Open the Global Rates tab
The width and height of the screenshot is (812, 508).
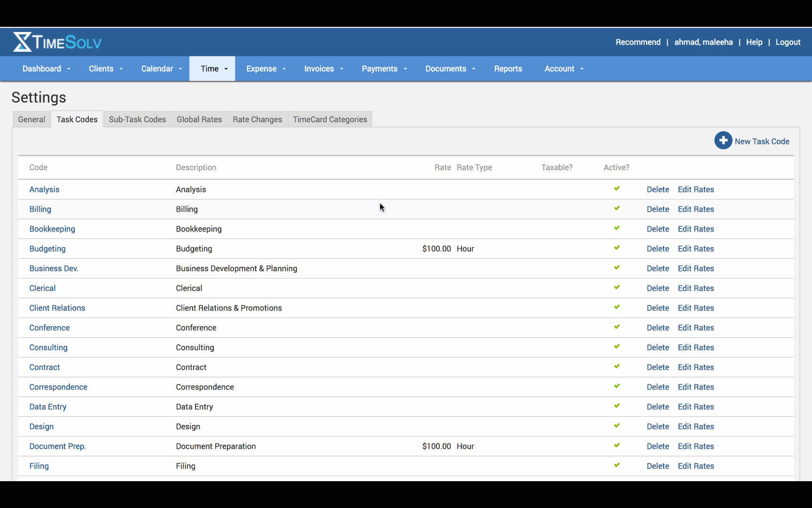(x=199, y=119)
